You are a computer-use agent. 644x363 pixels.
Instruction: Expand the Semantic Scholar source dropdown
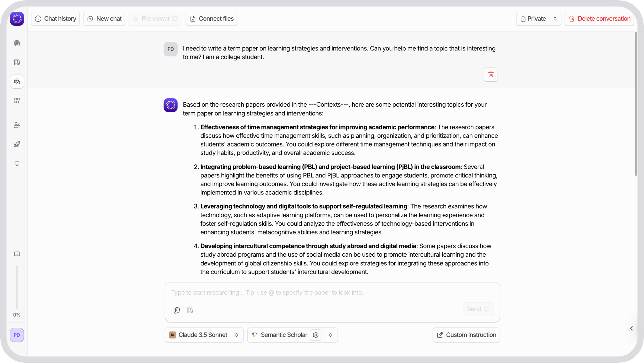coord(330,335)
